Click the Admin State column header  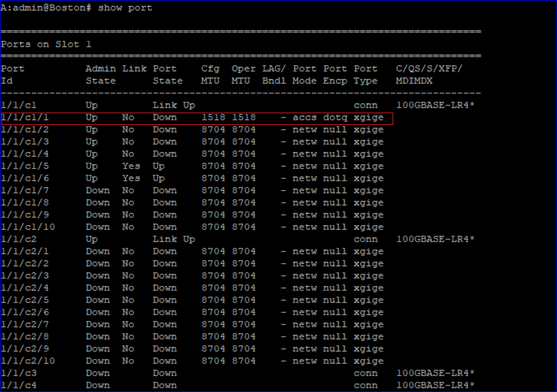tap(100, 74)
